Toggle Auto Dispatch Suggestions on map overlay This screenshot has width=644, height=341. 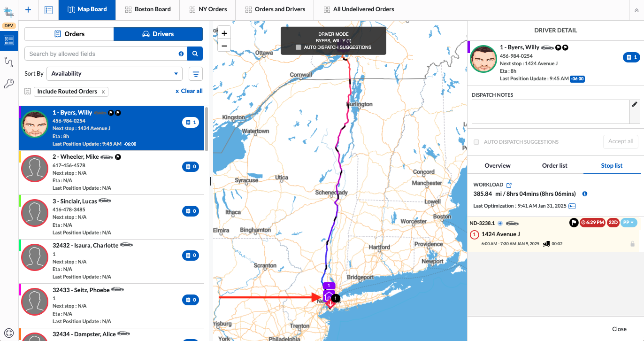(299, 47)
